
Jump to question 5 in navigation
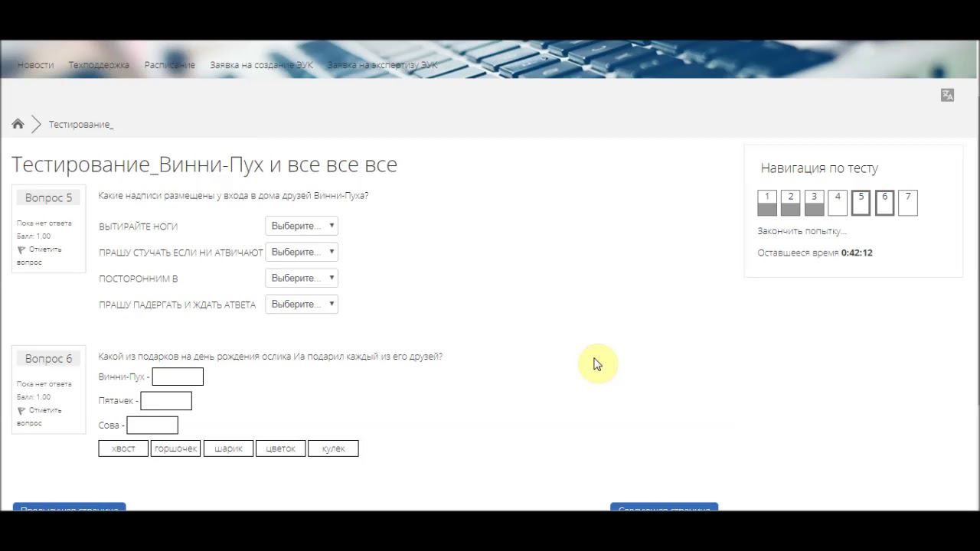pos(861,203)
